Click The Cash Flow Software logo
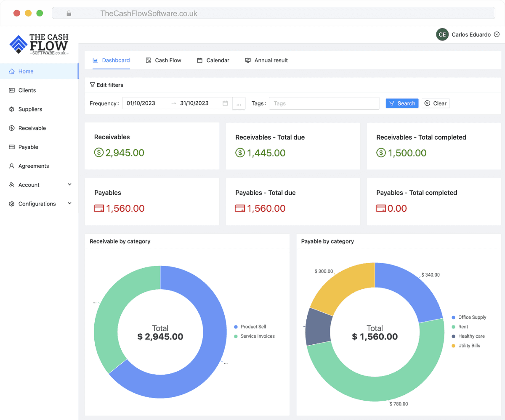 [x=38, y=44]
